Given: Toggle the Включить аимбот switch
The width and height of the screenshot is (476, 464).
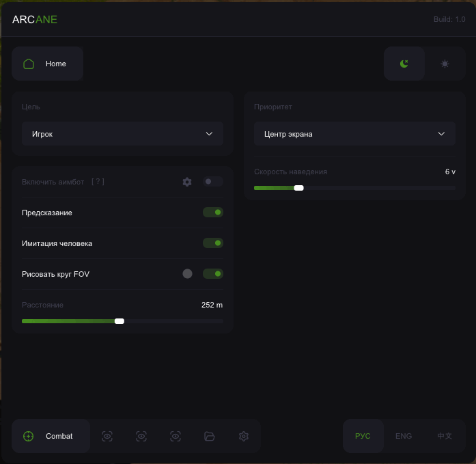Looking at the screenshot, I should pos(213,182).
